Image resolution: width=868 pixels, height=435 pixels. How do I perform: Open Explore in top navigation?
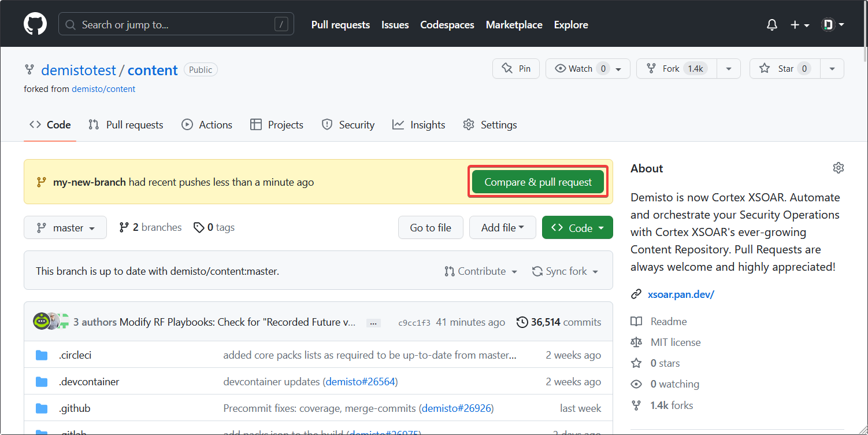571,25
